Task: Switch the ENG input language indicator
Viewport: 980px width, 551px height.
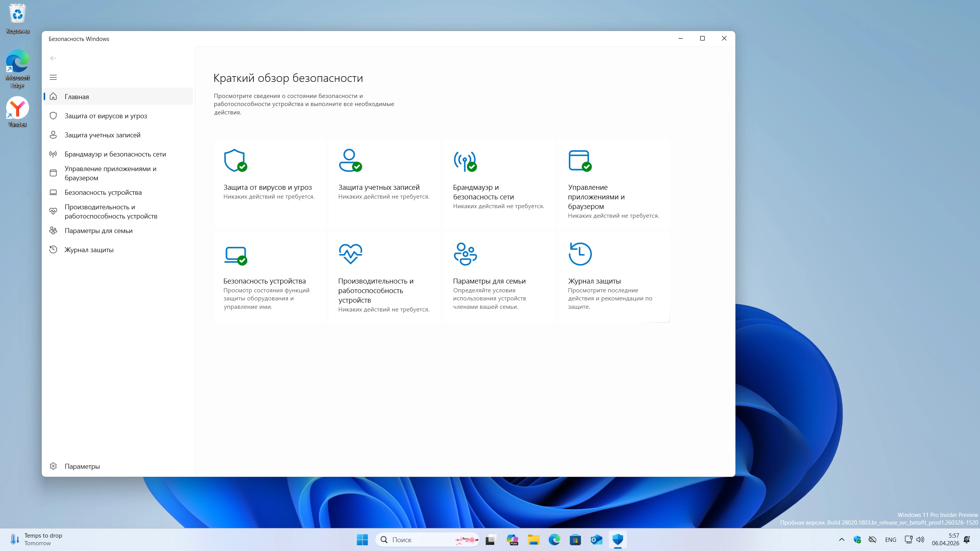Action: [890, 540]
